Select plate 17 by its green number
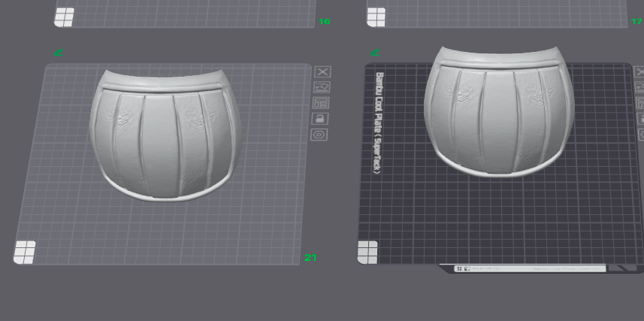Image resolution: width=644 pixels, height=321 pixels. pyautogui.click(x=637, y=21)
